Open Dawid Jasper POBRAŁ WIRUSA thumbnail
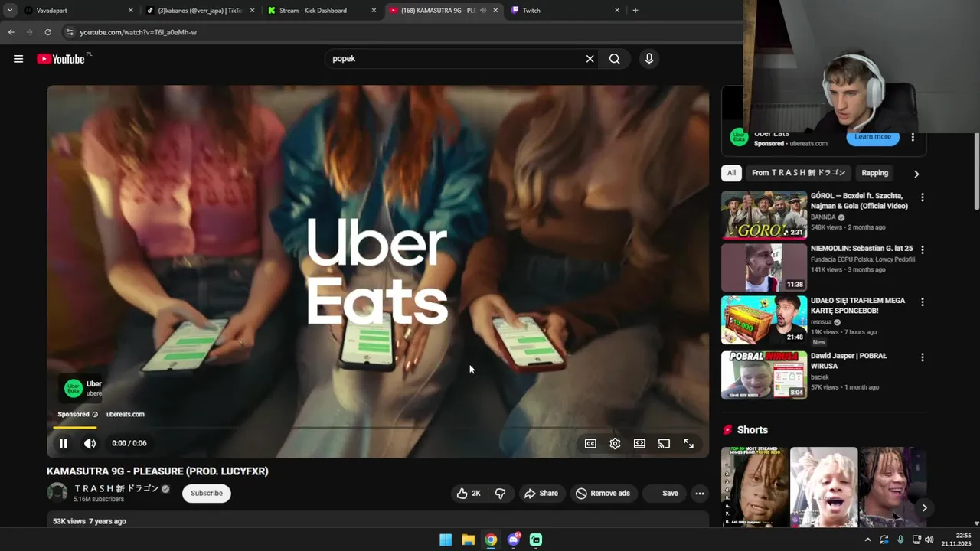Viewport: 980px width, 551px height. (763, 375)
